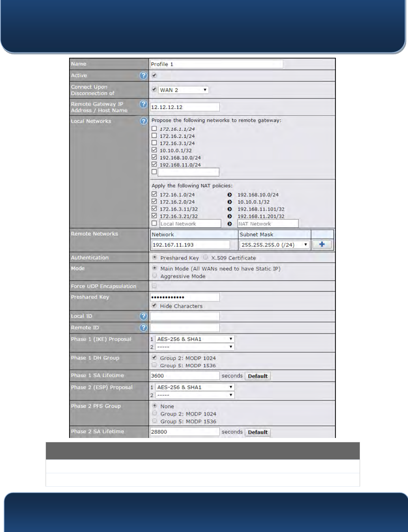Click arrow icon beside 172.16.3.21/32 NAT policy
Screen dimensions: 408x532
(229, 216)
